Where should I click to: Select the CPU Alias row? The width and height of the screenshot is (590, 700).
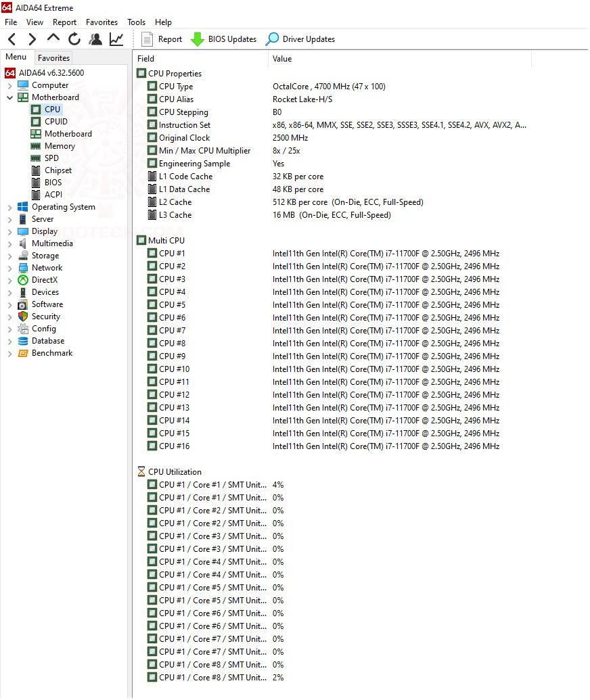click(x=332, y=99)
